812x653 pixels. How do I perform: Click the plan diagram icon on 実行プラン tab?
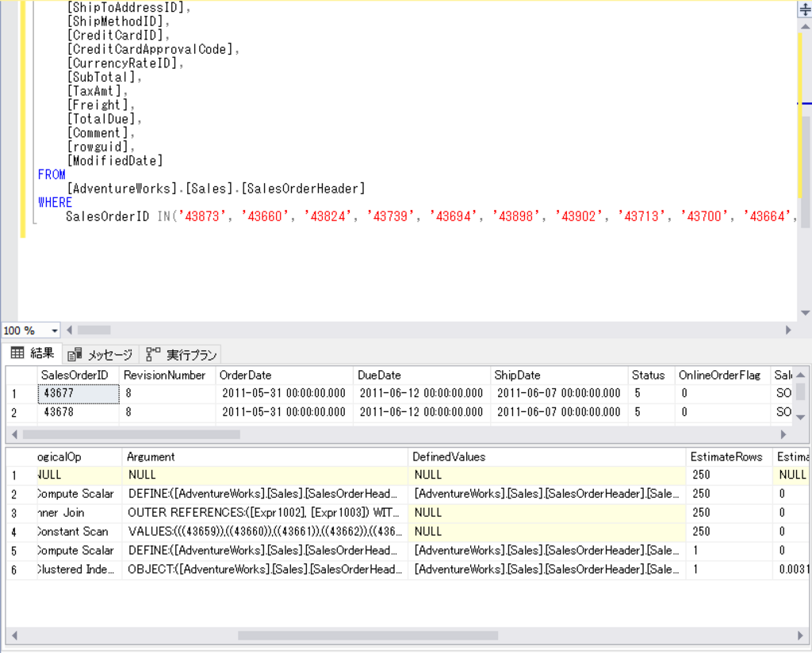tap(153, 354)
